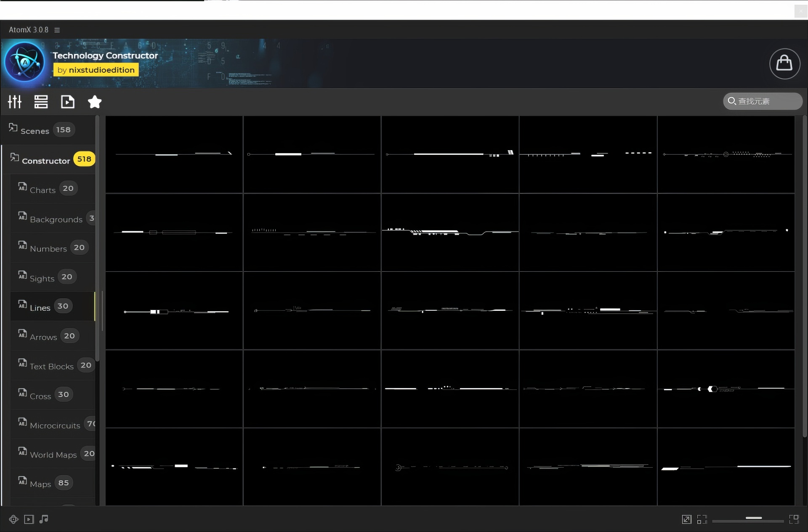Select the Text Blocks subcategory
808x532 pixels.
click(x=53, y=365)
